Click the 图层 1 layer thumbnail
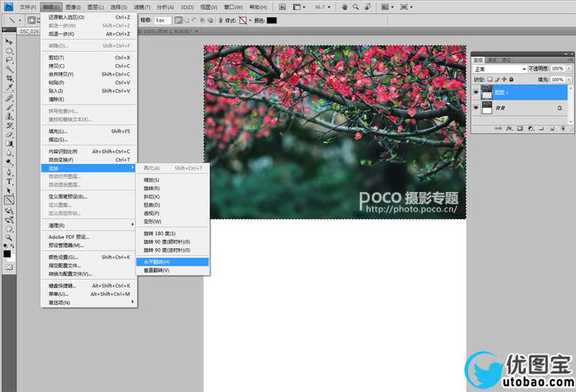Viewport: 576px width, 392px height. pos(487,92)
